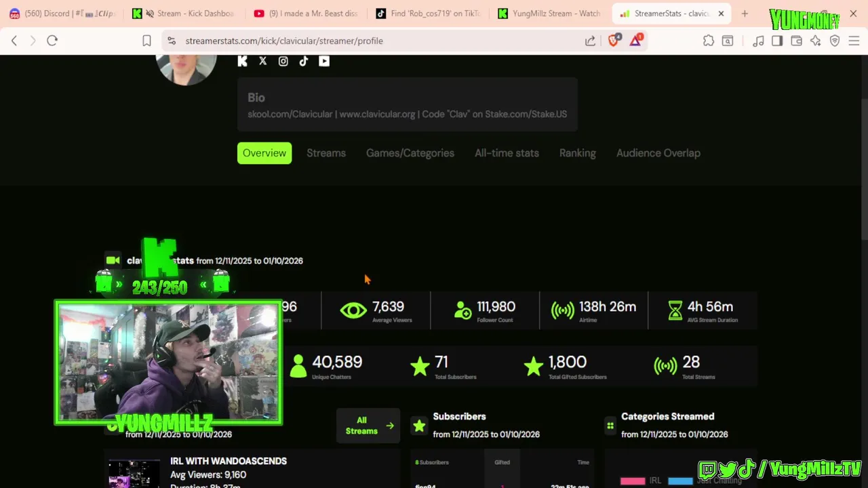
Task: Click the streamer profile avatar
Action: click(x=186, y=68)
